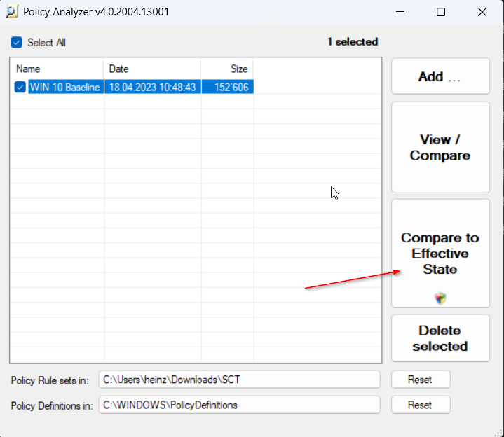Open View / Compare
Screen dimensions: 504x437
440,148
